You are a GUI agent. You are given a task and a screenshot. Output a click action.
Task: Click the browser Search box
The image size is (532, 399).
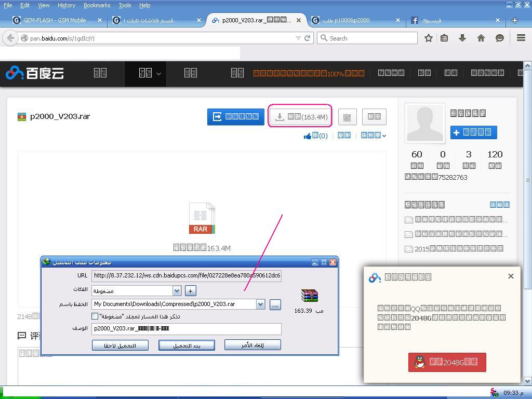pyautogui.click(x=367, y=38)
